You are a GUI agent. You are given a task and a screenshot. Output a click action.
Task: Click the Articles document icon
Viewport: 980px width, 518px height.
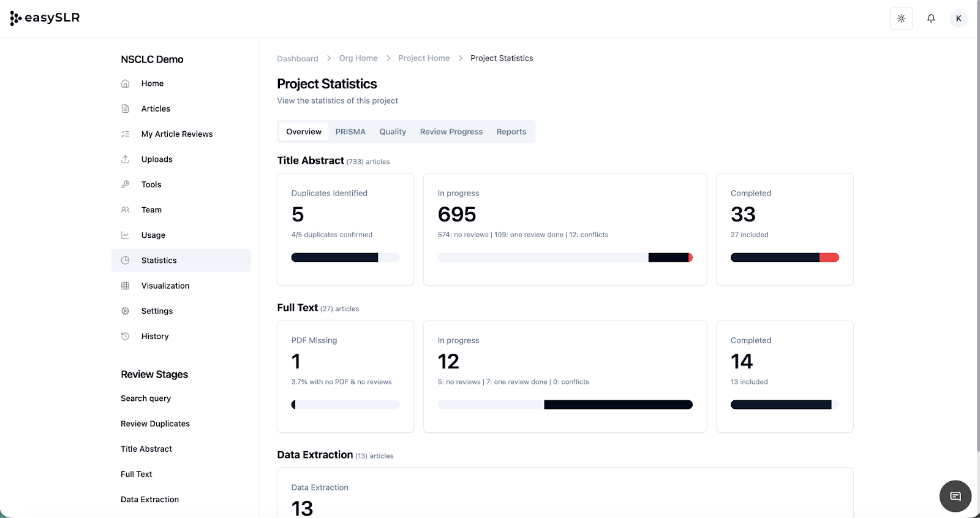tap(126, 109)
